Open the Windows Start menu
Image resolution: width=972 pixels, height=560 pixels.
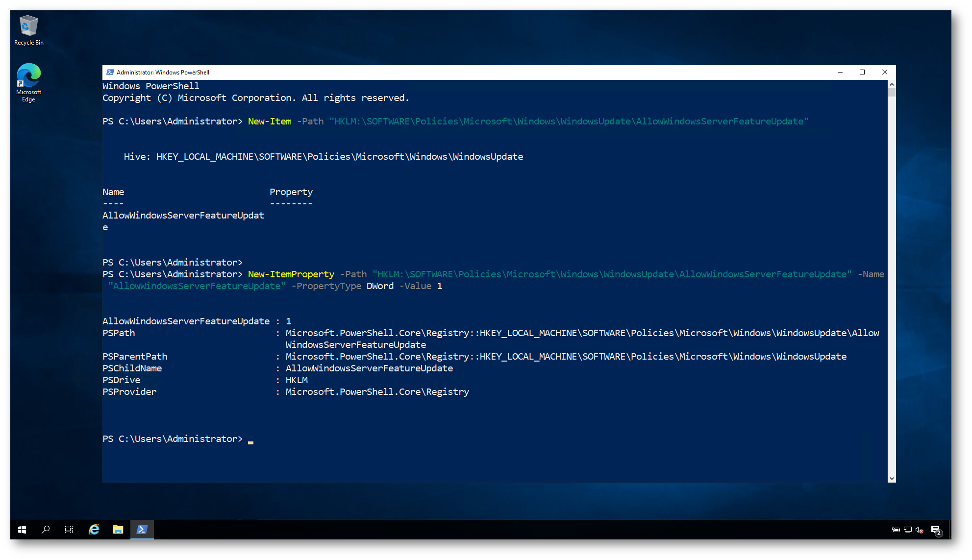point(22,530)
